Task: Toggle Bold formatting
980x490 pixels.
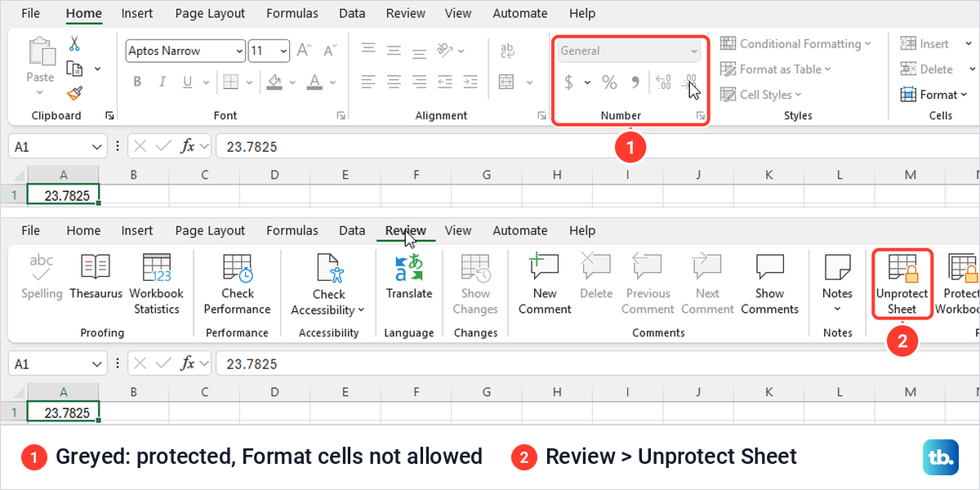Action: click(x=137, y=82)
